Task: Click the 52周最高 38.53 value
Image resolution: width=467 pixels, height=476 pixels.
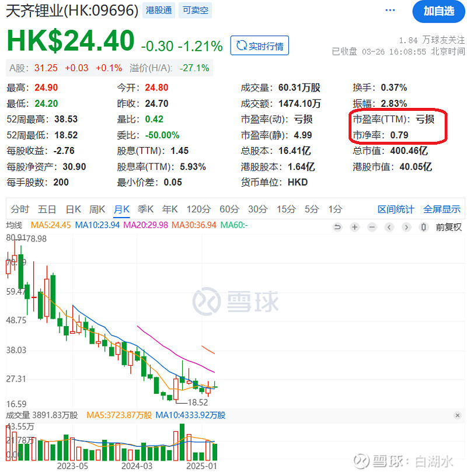Action: [66, 119]
